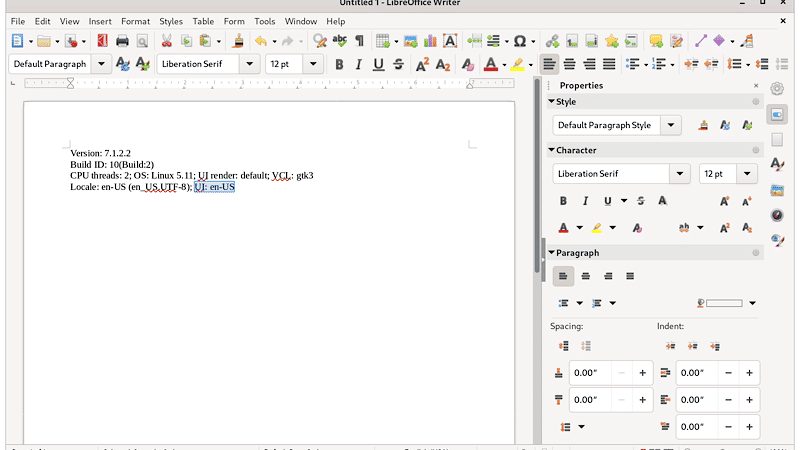800x450 pixels.
Task: Insert a chart using toolbar icon
Action: pos(430,41)
